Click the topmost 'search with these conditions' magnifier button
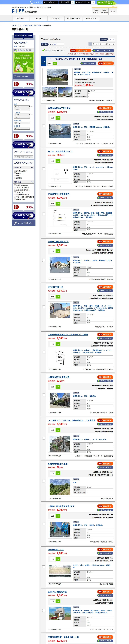This screenshot has height=644, width=129. tap(24, 93)
